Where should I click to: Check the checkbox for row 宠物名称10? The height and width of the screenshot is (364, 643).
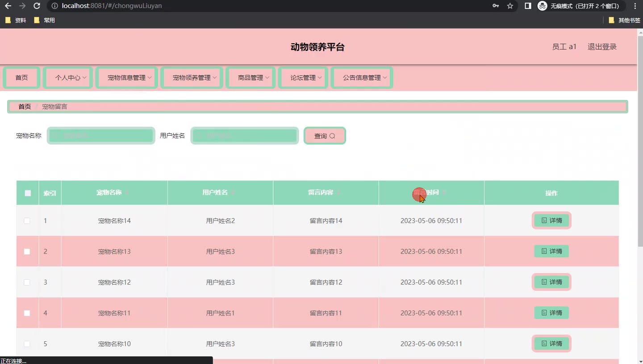27,344
